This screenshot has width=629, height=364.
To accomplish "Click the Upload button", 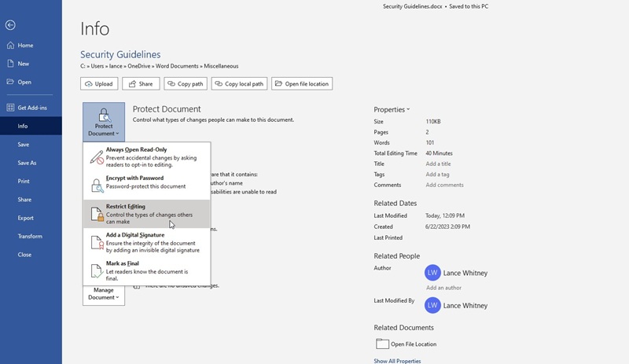I will (x=99, y=84).
